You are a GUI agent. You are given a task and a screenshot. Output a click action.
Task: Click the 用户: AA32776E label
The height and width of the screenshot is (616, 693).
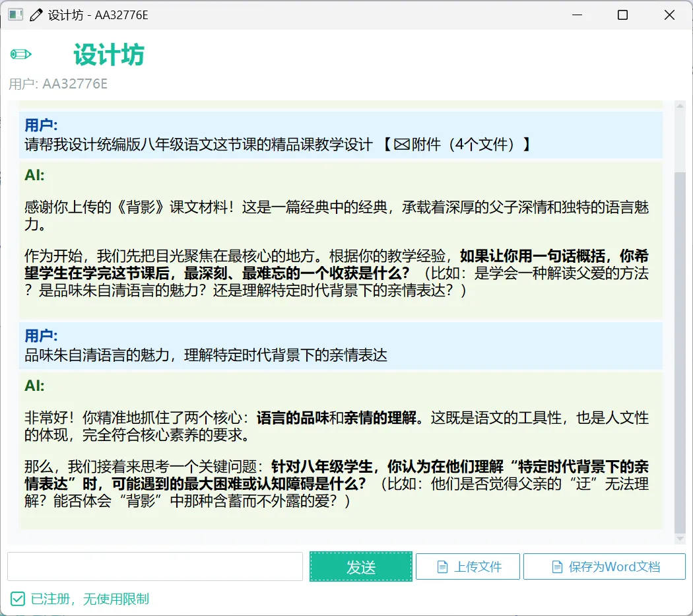point(58,84)
